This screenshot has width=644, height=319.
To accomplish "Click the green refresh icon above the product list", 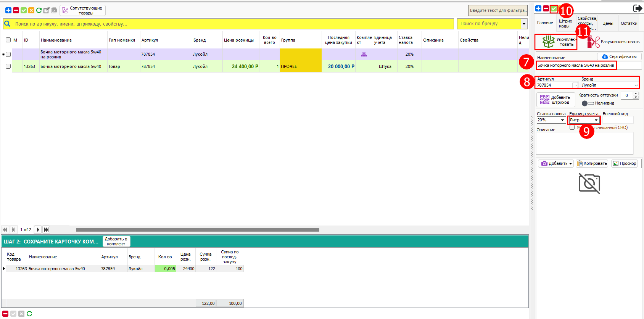I will [39, 10].
